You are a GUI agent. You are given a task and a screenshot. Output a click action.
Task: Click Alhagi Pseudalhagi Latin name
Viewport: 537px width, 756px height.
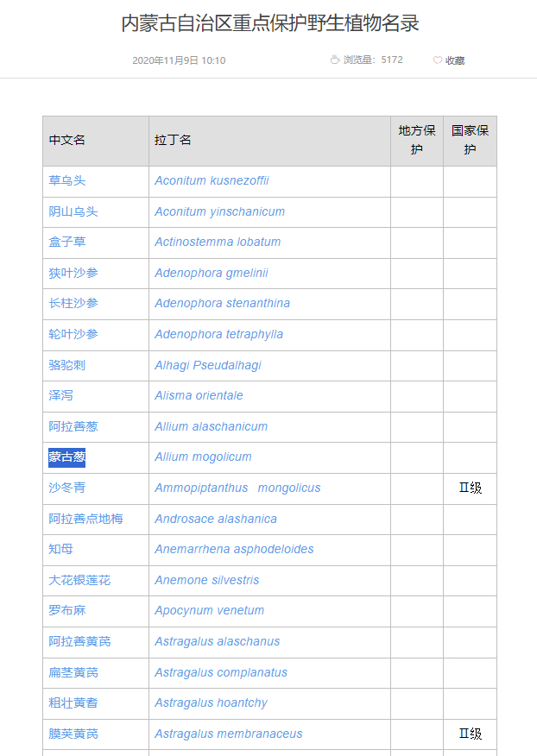click(x=208, y=365)
